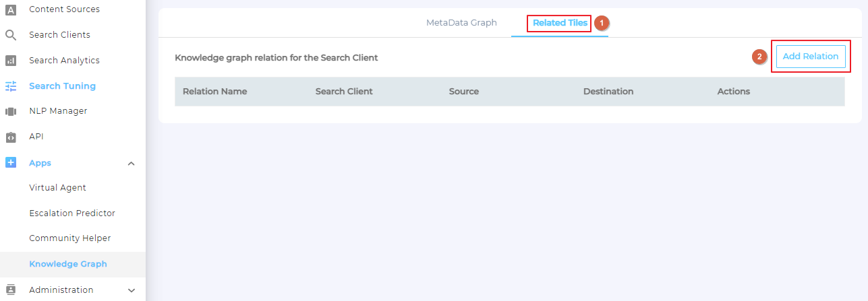Click the Content Sources sidebar icon
The image size is (868, 301).
tap(11, 9)
